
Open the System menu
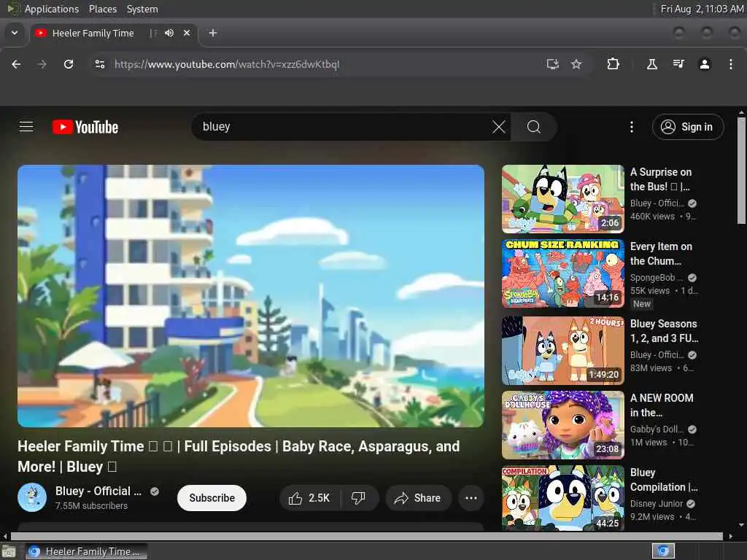coord(142,9)
